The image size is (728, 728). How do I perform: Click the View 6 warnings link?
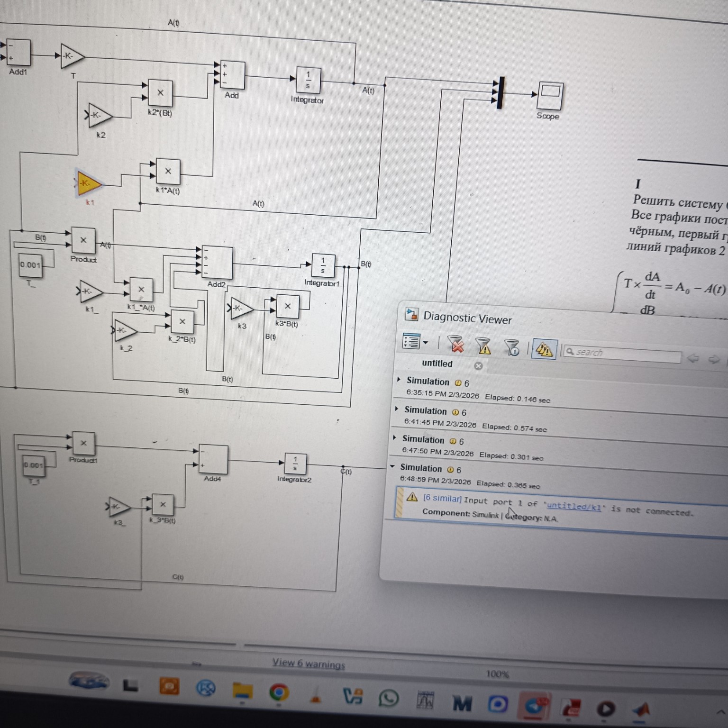[309, 664]
